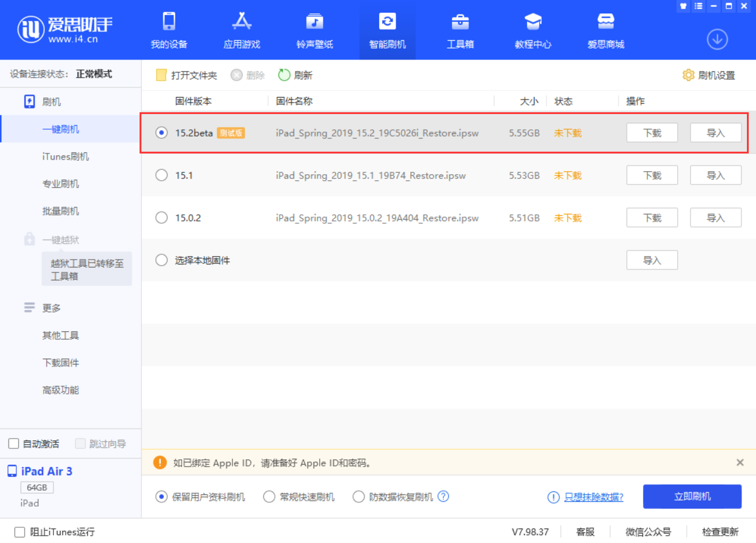Open the title bar list menu icon
This screenshot has height=543, width=756.
[698, 6]
